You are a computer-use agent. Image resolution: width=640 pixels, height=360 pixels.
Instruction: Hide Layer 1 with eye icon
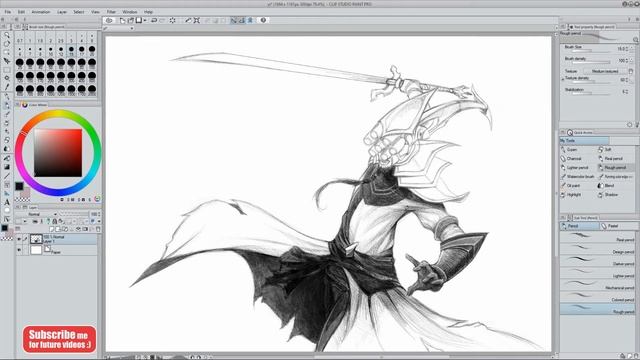pyautogui.click(x=19, y=239)
